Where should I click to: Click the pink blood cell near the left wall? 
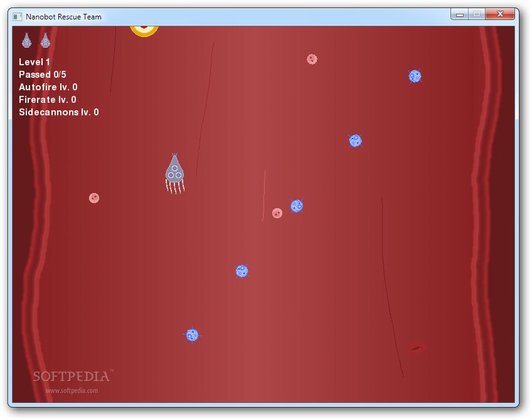tap(94, 197)
